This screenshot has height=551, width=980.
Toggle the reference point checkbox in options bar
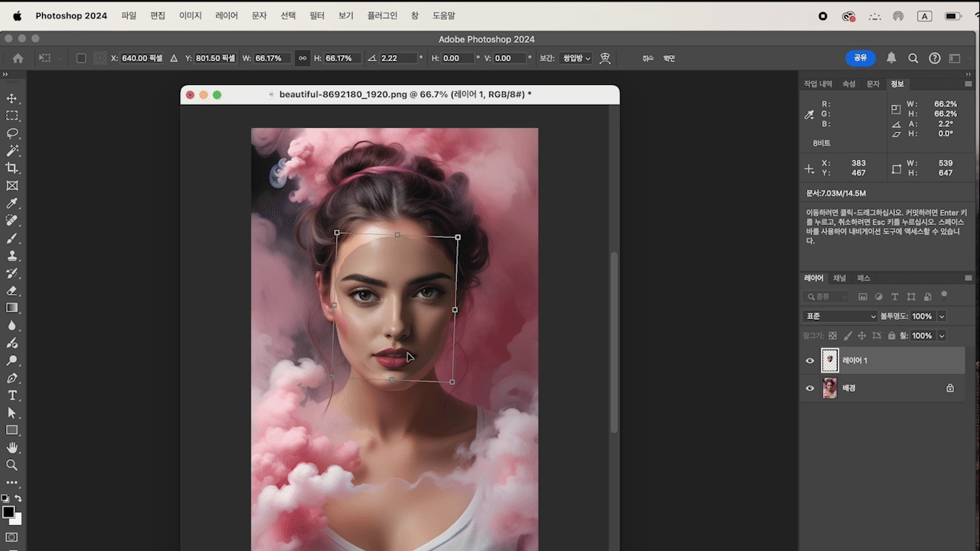81,58
